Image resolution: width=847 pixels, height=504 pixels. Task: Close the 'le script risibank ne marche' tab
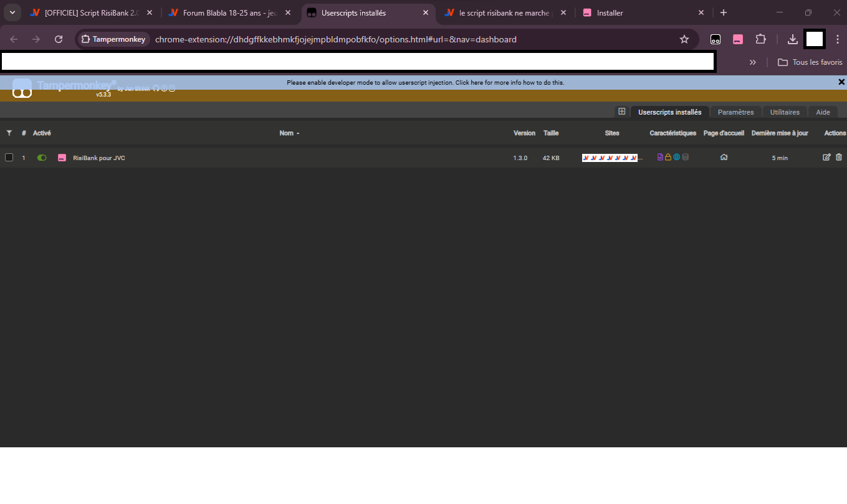563,12
